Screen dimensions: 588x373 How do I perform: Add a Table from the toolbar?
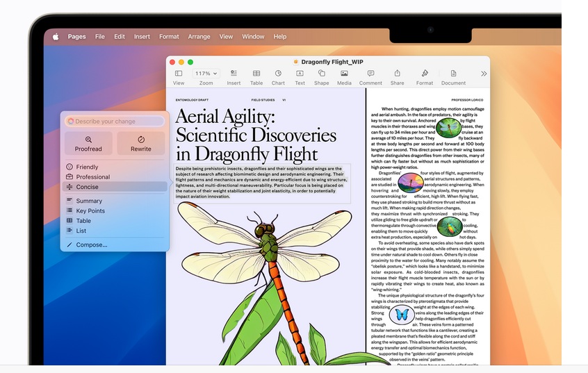(x=256, y=74)
